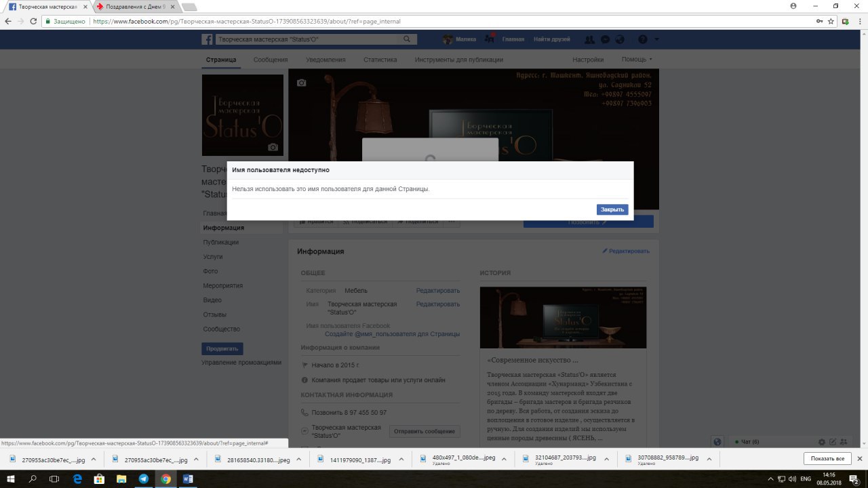The height and width of the screenshot is (488, 868).
Task: Click the volume icon in the system tray
Action: [x=792, y=479]
